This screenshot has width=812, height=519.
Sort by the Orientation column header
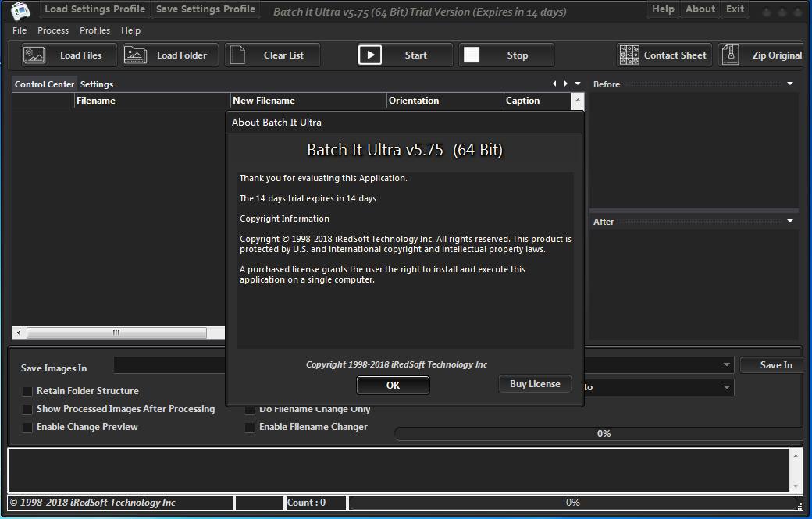click(445, 101)
